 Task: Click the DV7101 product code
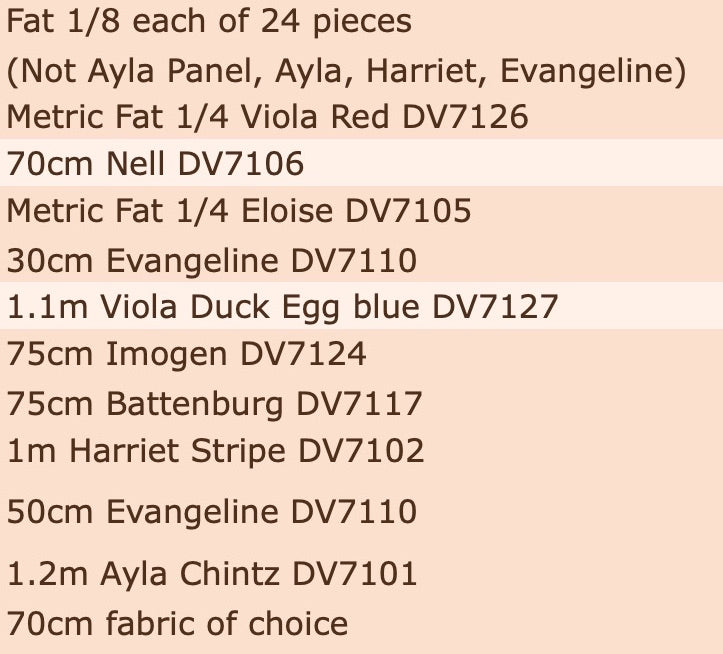[355, 573]
